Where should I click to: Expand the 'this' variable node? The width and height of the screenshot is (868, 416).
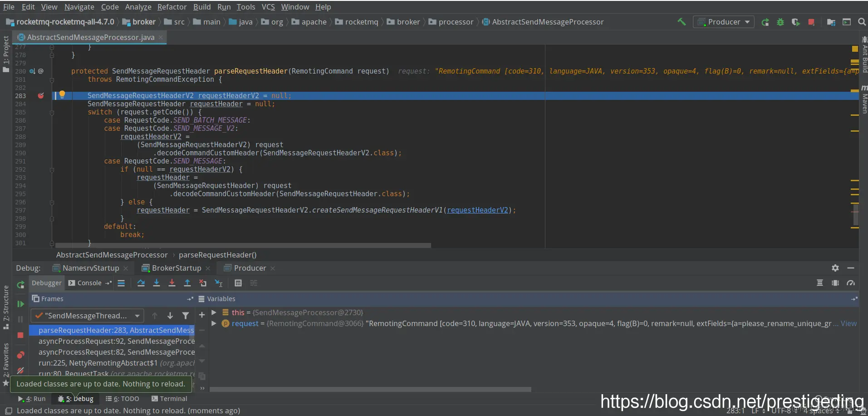point(214,312)
